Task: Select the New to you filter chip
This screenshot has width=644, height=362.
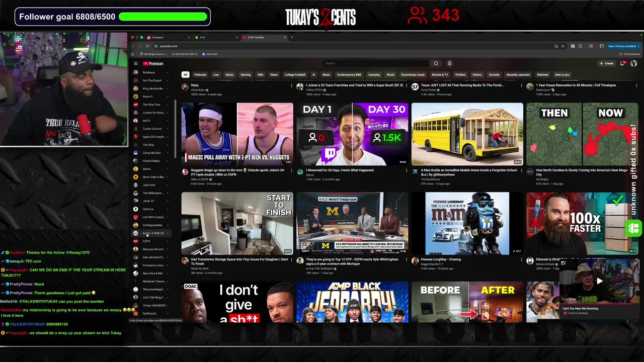Action: click(562, 74)
